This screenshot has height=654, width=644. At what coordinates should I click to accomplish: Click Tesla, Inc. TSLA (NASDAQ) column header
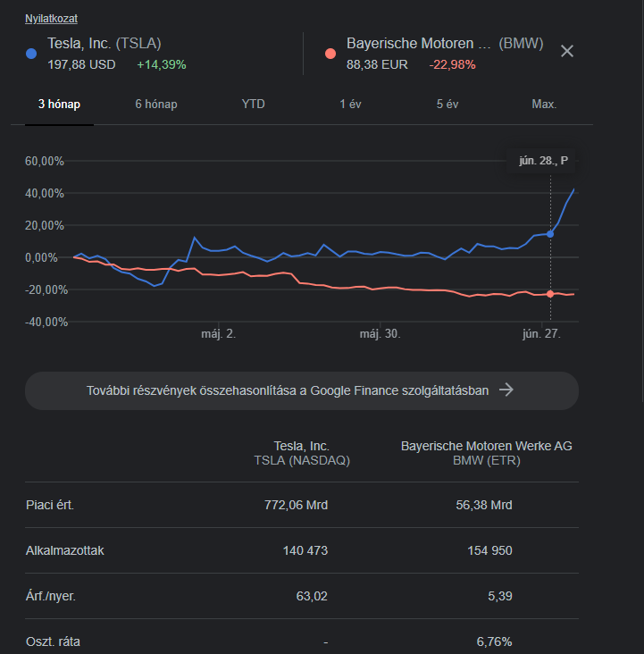pyautogui.click(x=301, y=453)
